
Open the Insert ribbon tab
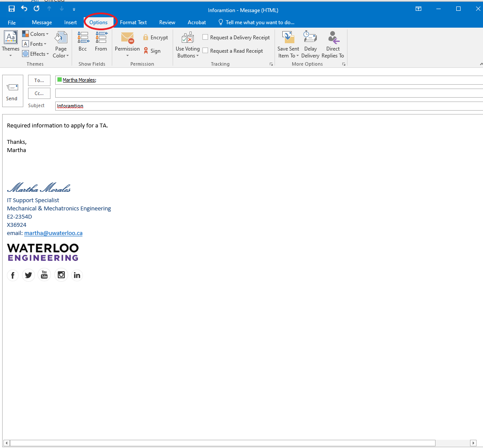70,22
